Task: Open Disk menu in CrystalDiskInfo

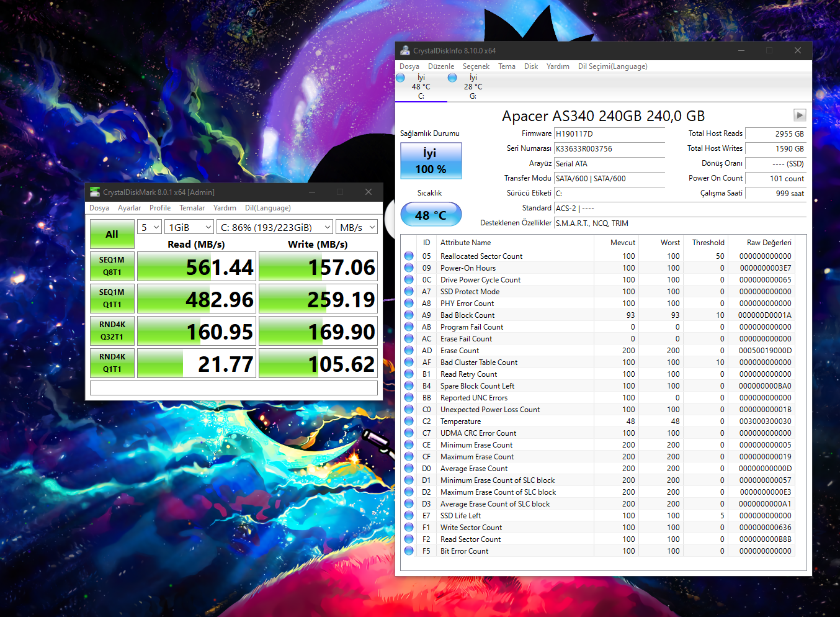Action: (x=531, y=66)
